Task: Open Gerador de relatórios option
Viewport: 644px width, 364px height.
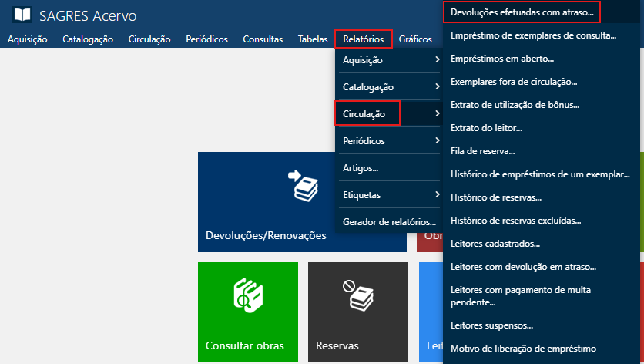Action: [389, 221]
